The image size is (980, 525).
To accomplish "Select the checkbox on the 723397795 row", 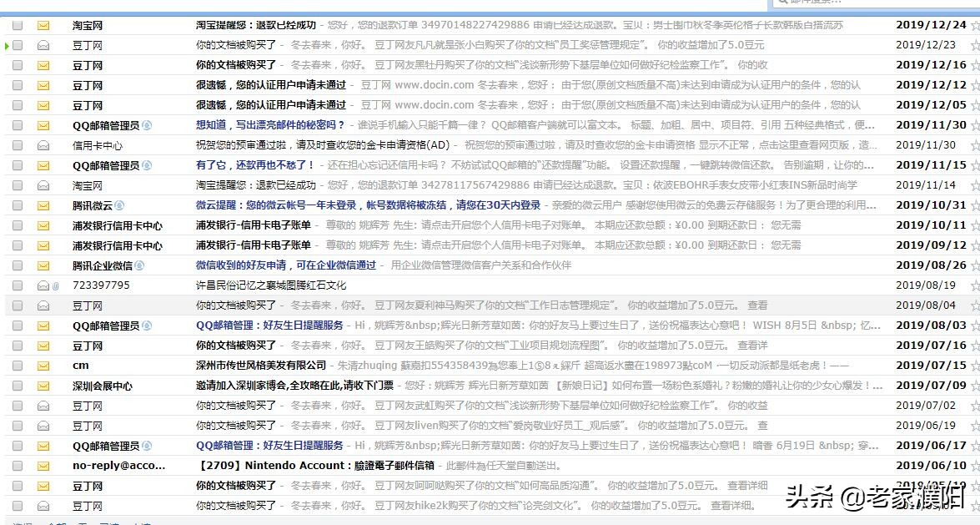I will click(18, 285).
